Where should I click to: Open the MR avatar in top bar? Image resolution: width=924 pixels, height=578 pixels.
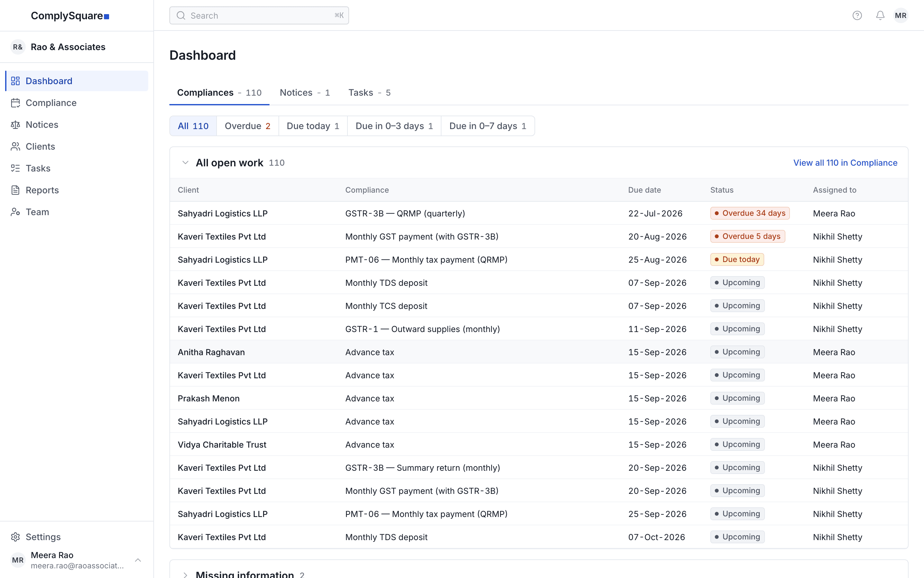901,15
